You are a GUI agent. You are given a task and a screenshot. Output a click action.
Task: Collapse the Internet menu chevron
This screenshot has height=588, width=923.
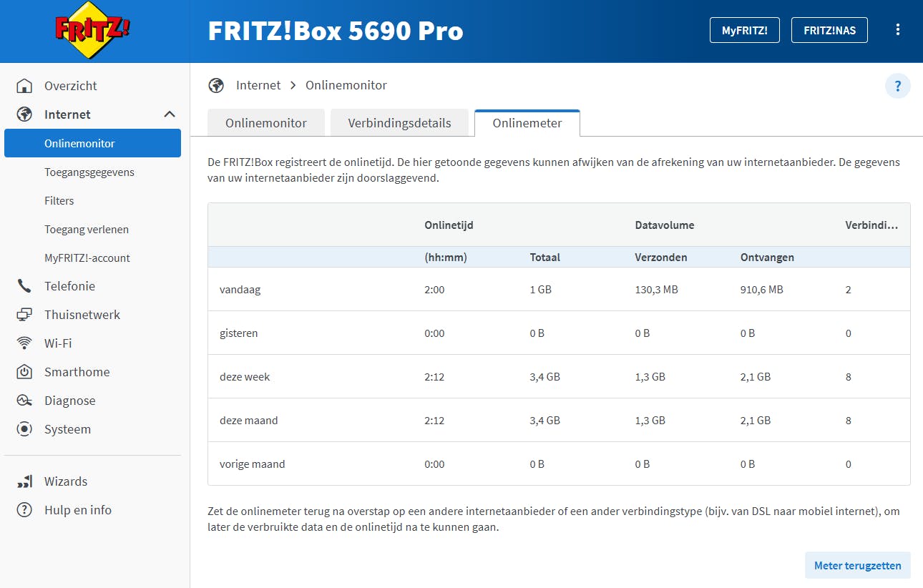(170, 114)
